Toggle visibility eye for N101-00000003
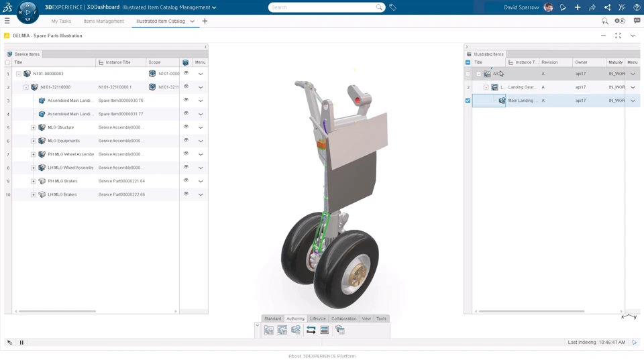This screenshot has height=362, width=644. pyautogui.click(x=186, y=73)
